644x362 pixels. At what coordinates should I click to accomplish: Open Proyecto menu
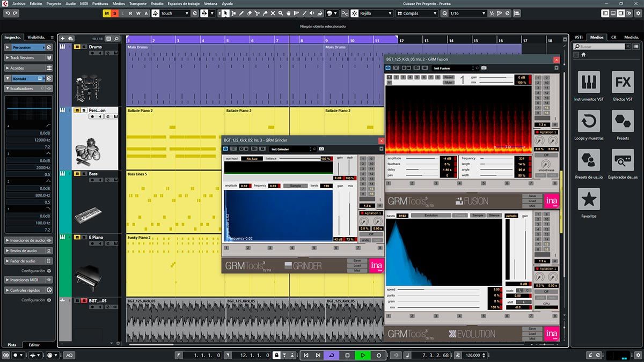[x=54, y=3]
